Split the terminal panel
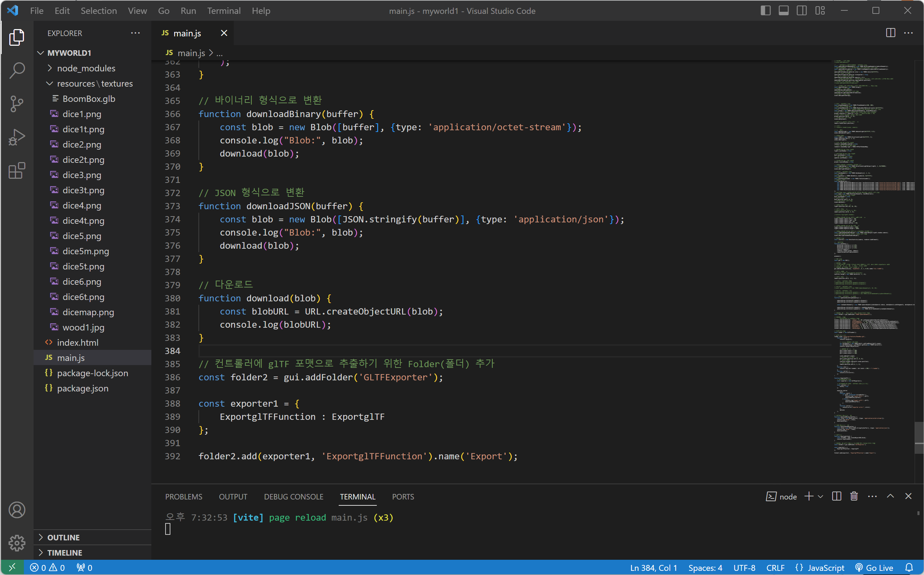Viewport: 924px width, 575px height. (836, 496)
